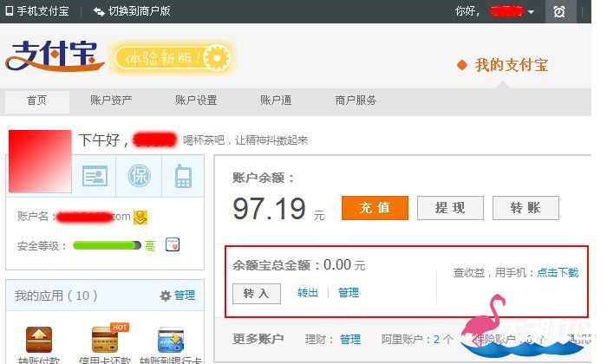
Task: Open the 账户通 tab
Action: click(276, 101)
